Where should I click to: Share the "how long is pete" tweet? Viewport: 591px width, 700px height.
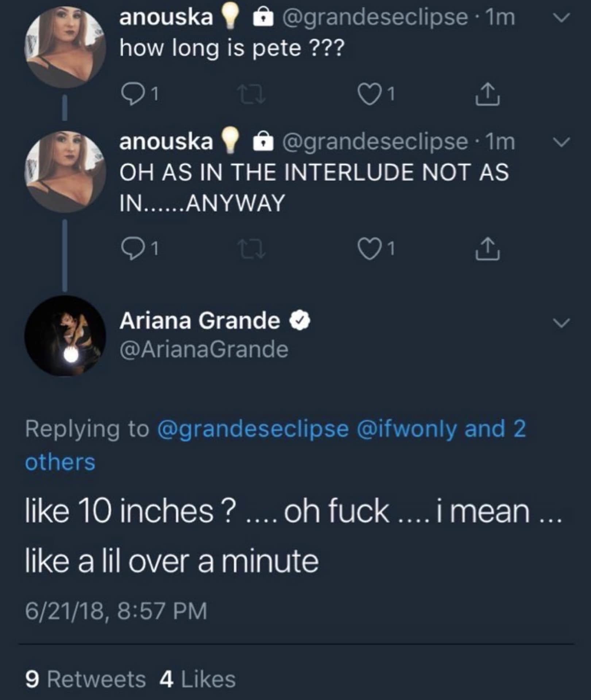487,95
